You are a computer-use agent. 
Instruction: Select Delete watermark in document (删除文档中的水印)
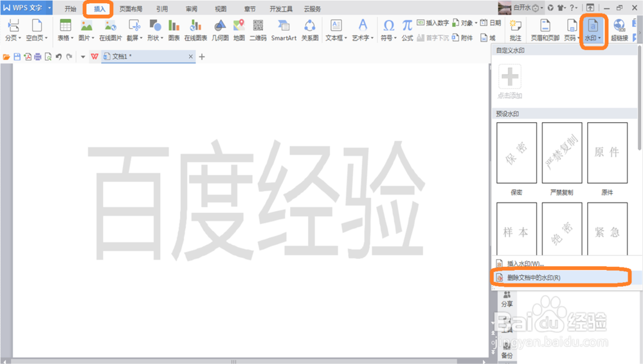pos(566,278)
